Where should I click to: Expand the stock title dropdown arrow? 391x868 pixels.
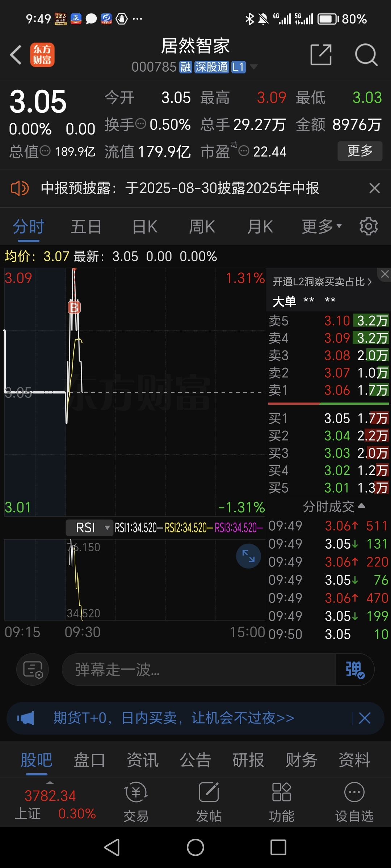click(x=254, y=67)
